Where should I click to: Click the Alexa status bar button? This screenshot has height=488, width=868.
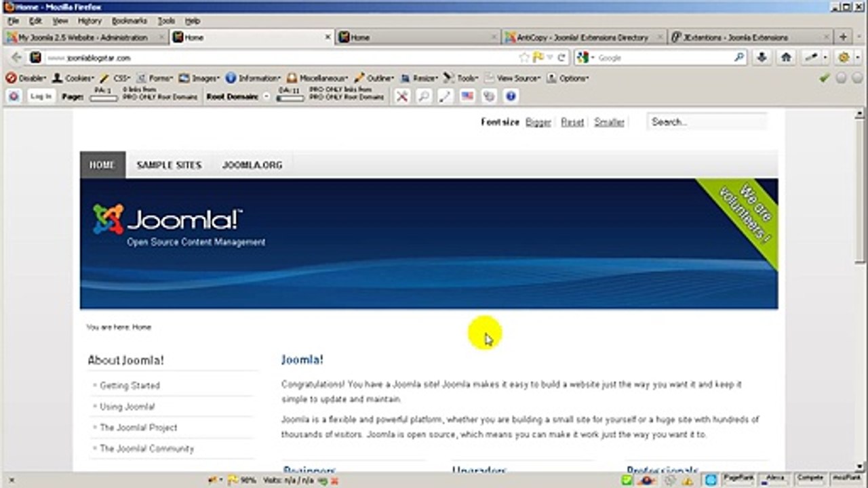pyautogui.click(x=774, y=479)
